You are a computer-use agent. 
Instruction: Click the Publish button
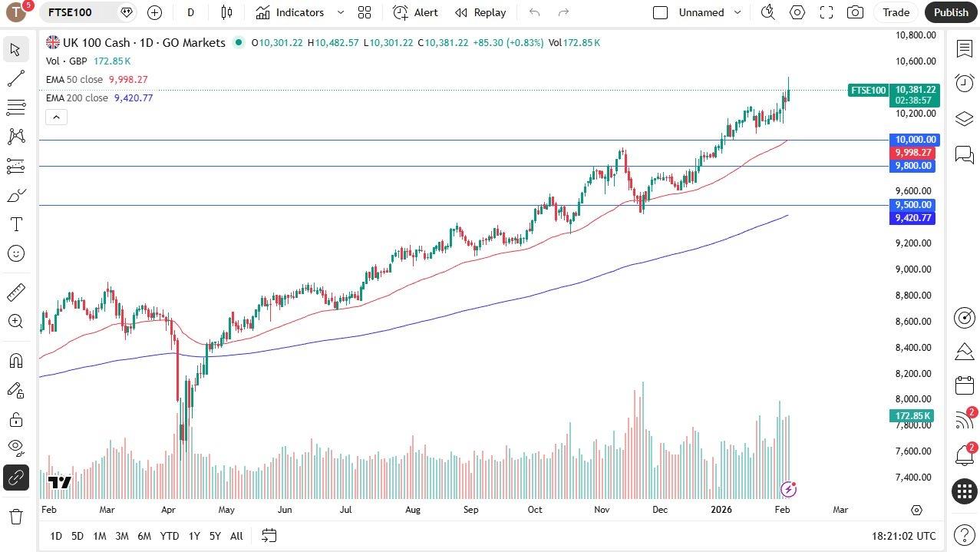pyautogui.click(x=951, y=12)
